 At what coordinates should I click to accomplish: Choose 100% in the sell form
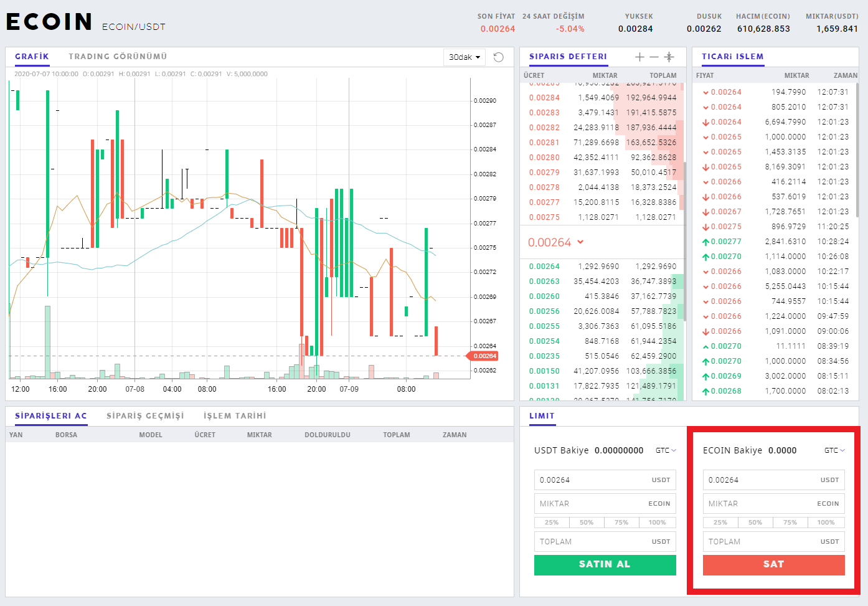pos(826,523)
